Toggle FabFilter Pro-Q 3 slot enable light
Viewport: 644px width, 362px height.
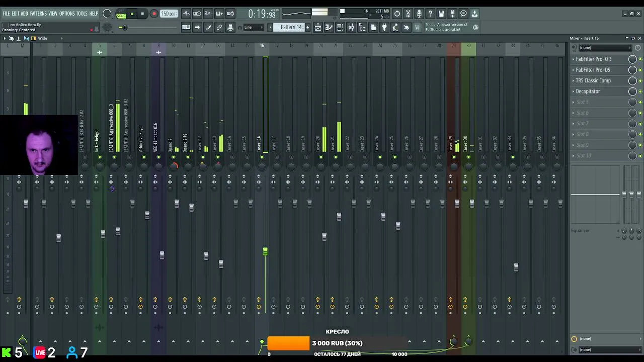pyautogui.click(x=640, y=59)
